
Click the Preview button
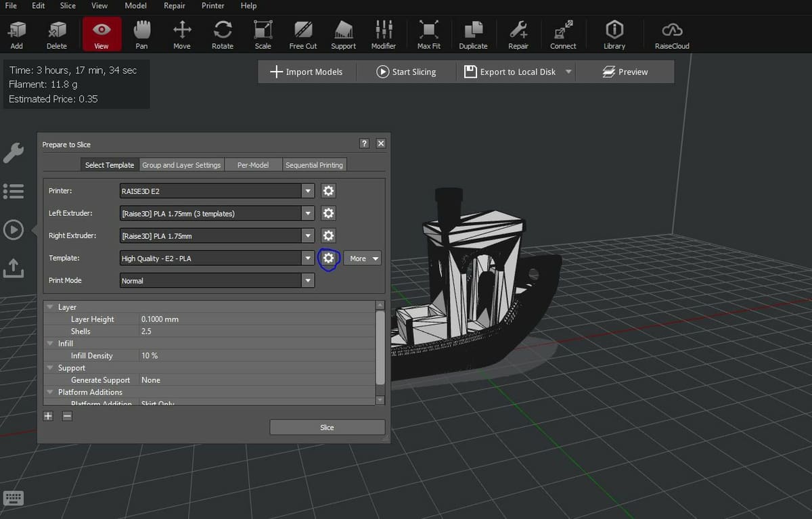tap(625, 72)
